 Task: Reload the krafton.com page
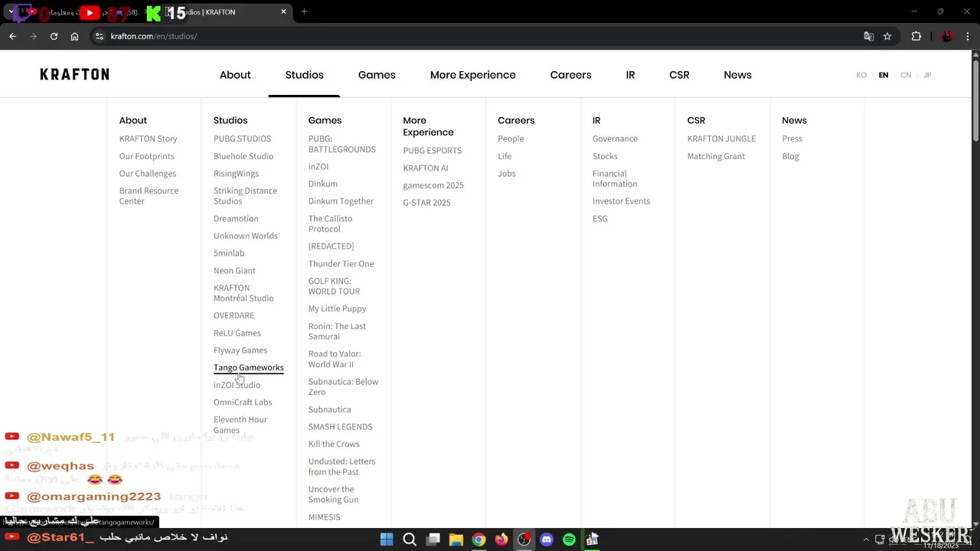tap(54, 36)
